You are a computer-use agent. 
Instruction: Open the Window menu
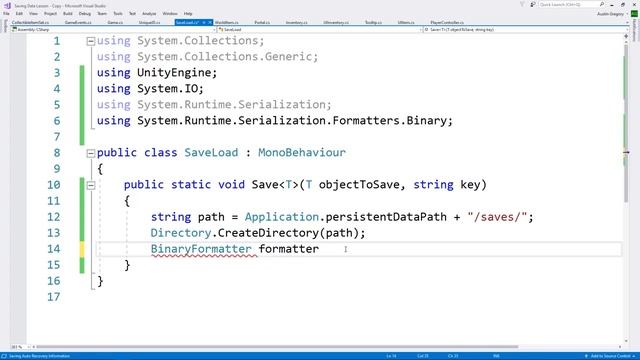point(170,13)
